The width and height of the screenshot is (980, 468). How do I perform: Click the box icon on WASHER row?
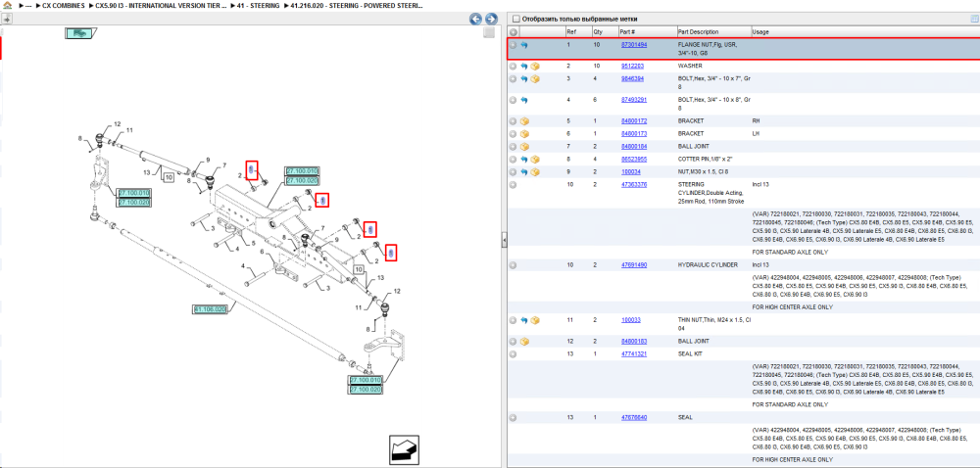click(x=535, y=66)
